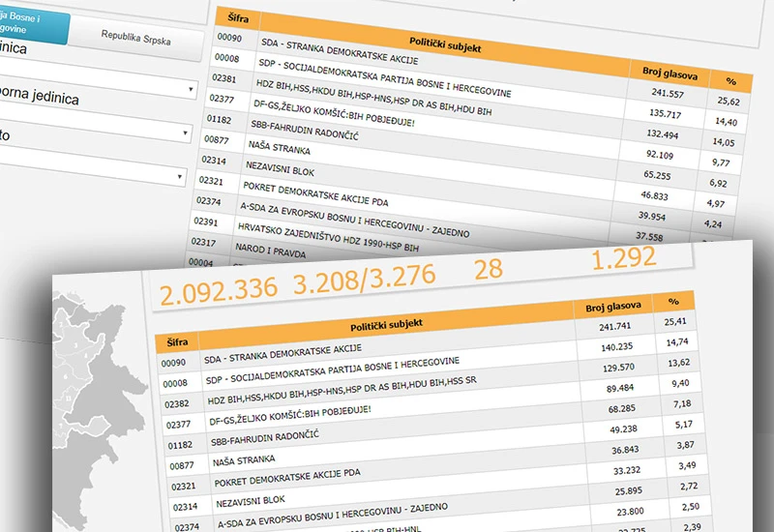Select the vote count '132.494'
This screenshot has height=532, width=774.
click(662, 133)
